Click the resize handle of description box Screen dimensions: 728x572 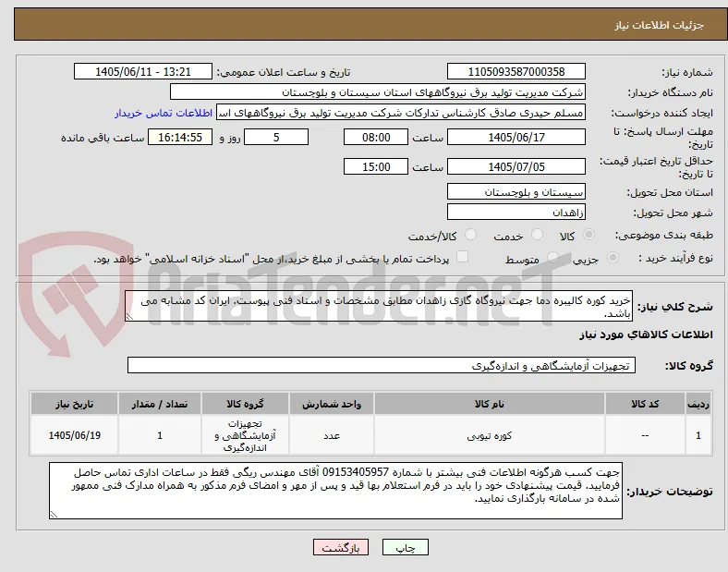(129, 317)
